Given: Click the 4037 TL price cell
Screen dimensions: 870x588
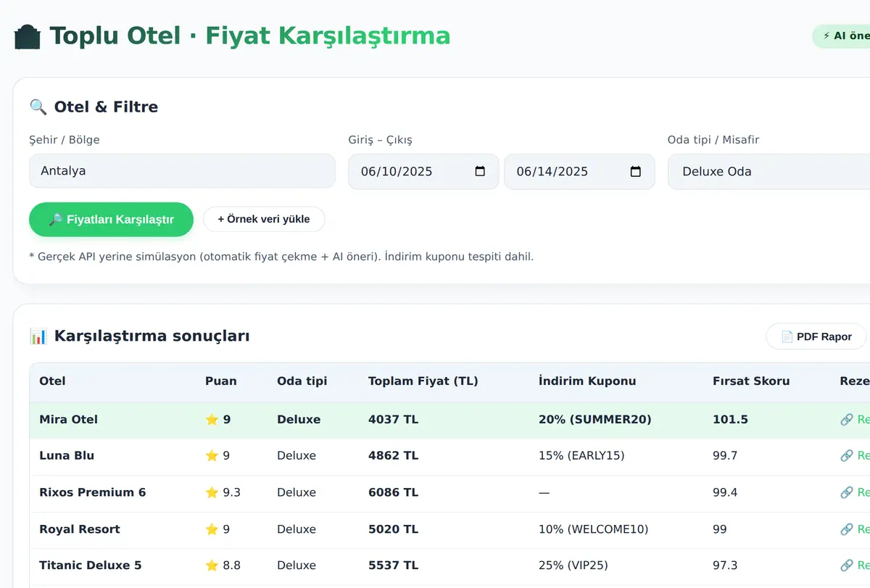Looking at the screenshot, I should [x=393, y=420].
